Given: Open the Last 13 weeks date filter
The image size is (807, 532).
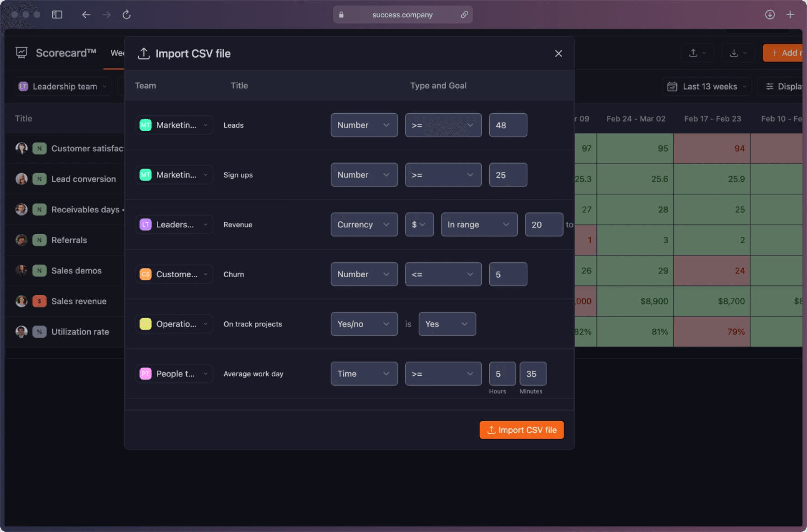Looking at the screenshot, I should (707, 87).
